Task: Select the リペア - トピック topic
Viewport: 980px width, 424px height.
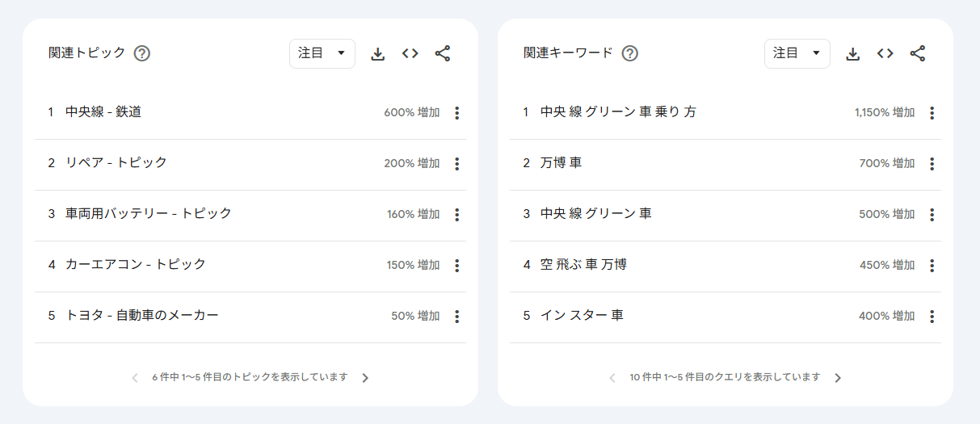Action: tap(116, 163)
